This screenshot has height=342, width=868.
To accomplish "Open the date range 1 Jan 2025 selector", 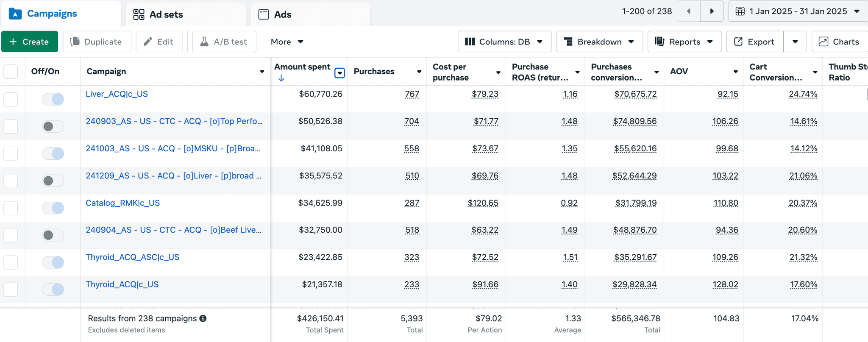I will (798, 11).
